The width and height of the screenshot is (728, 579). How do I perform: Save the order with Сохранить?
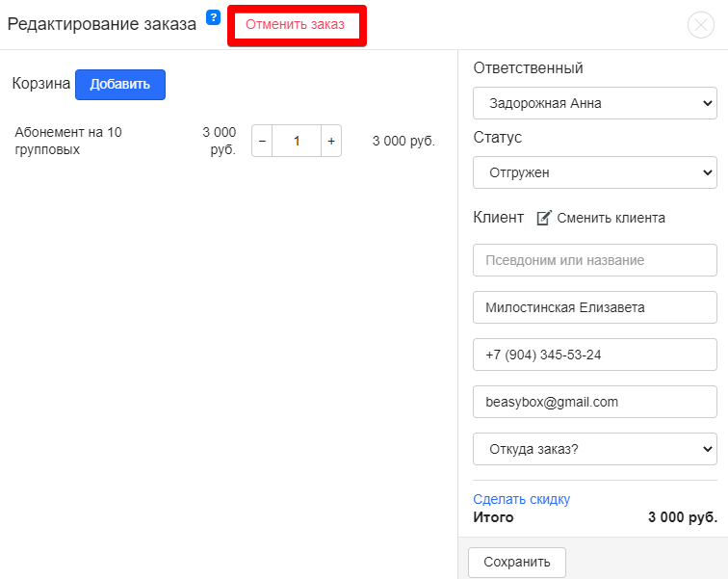516,562
